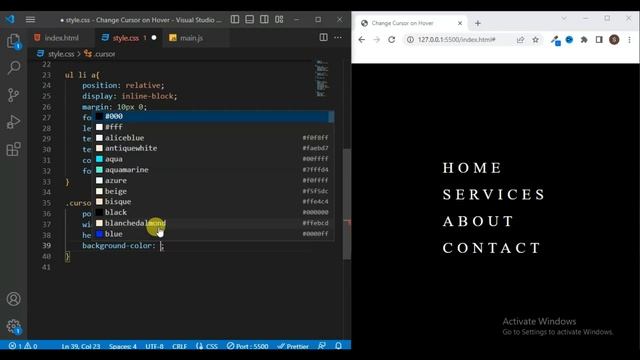The image size is (640, 360).
Task: Choose black from the suggestion list
Action: pyautogui.click(x=212, y=213)
